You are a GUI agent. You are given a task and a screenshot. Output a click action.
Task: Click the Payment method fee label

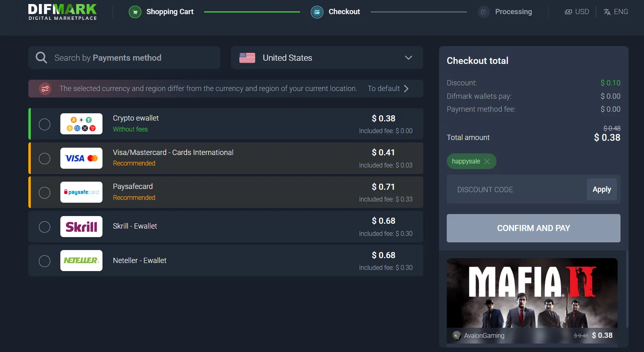[x=481, y=109]
